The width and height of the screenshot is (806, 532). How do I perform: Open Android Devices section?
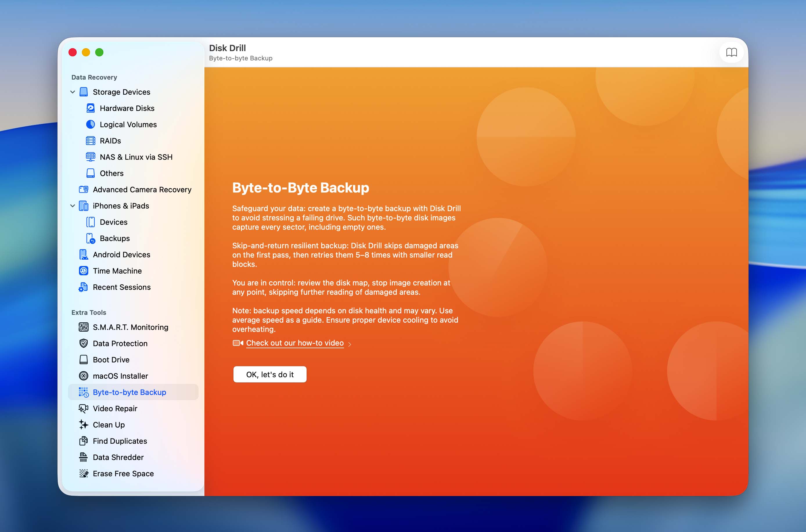point(133,255)
